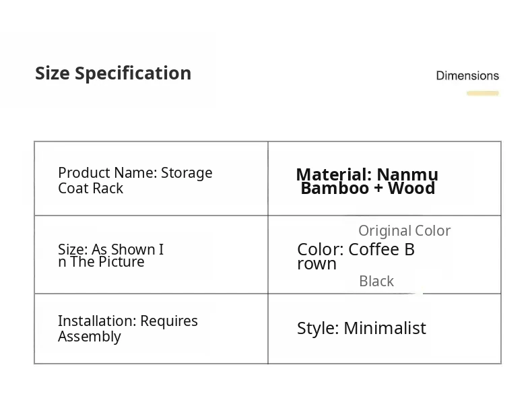
Task: Click the word 'Minimalist' in Style cell
Action: pos(385,328)
